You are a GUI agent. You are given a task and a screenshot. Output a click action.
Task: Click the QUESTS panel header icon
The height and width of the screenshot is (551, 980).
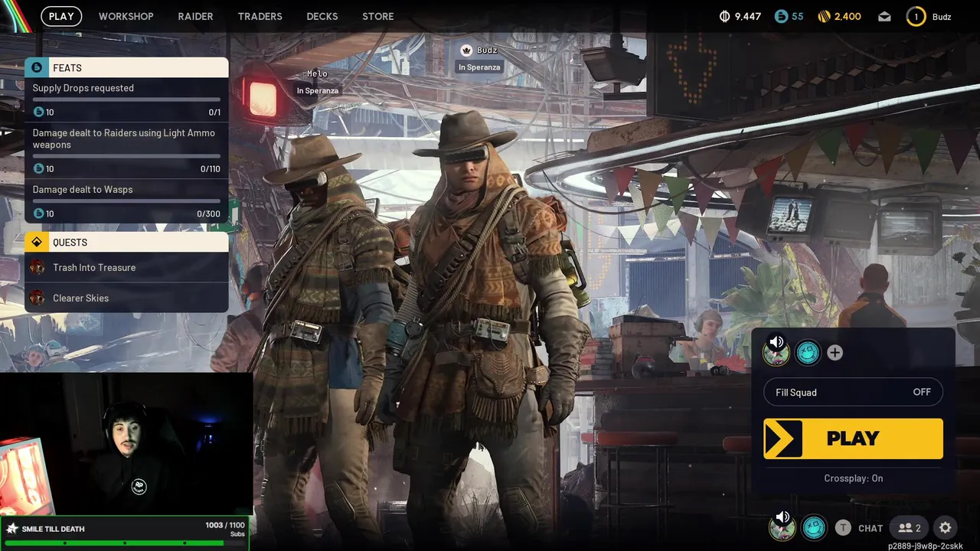(x=37, y=242)
